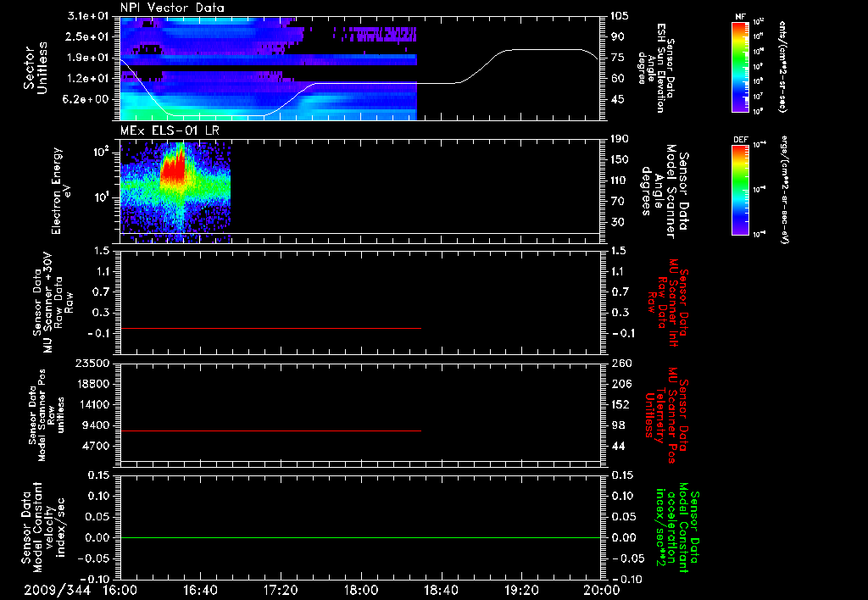
Task: Click the "ergs/(cm**2-sr-sec-eV)" colorbar unit label
Action: (784, 189)
